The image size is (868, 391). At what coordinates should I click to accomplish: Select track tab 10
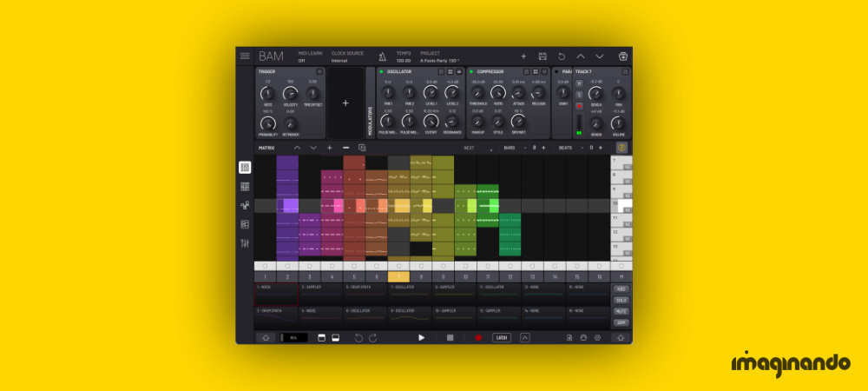pos(465,277)
